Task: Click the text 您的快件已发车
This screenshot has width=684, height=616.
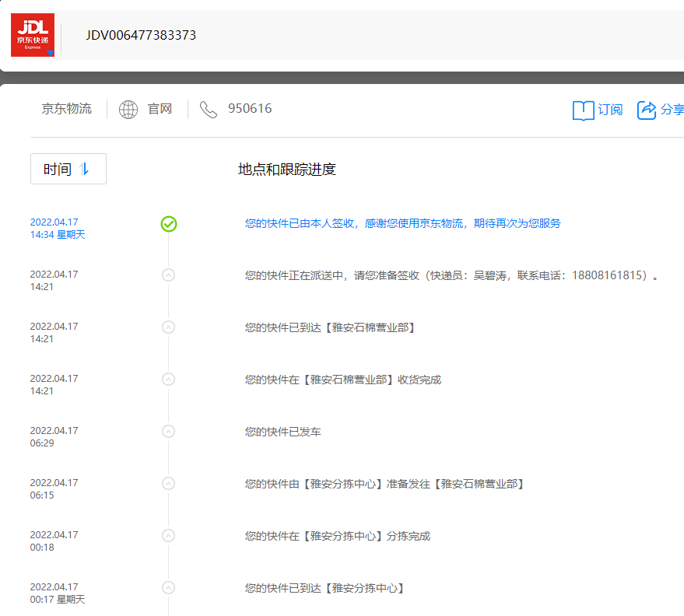Action: click(x=283, y=432)
